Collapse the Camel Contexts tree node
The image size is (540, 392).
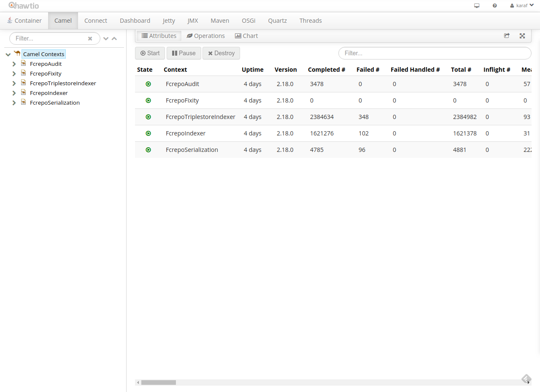pyautogui.click(x=8, y=54)
